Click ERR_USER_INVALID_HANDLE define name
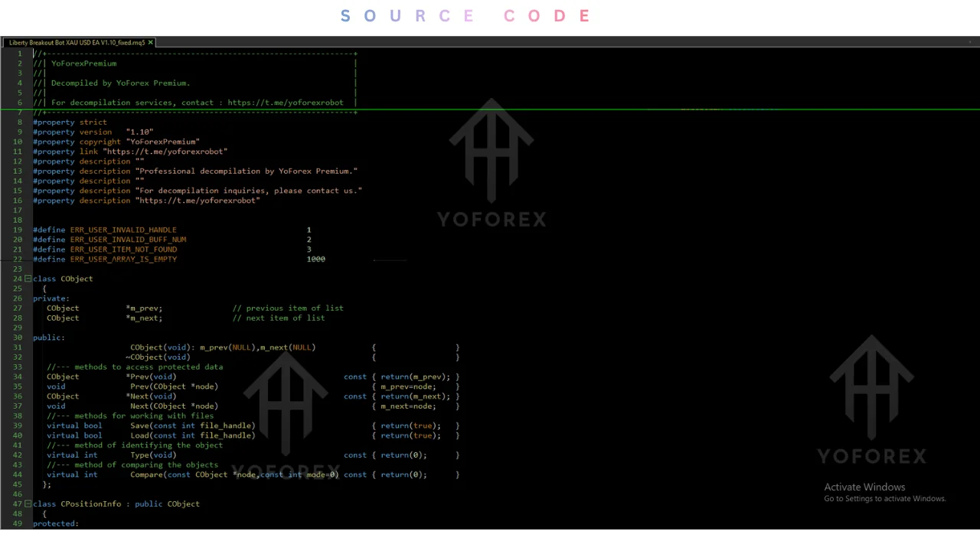 123,230
